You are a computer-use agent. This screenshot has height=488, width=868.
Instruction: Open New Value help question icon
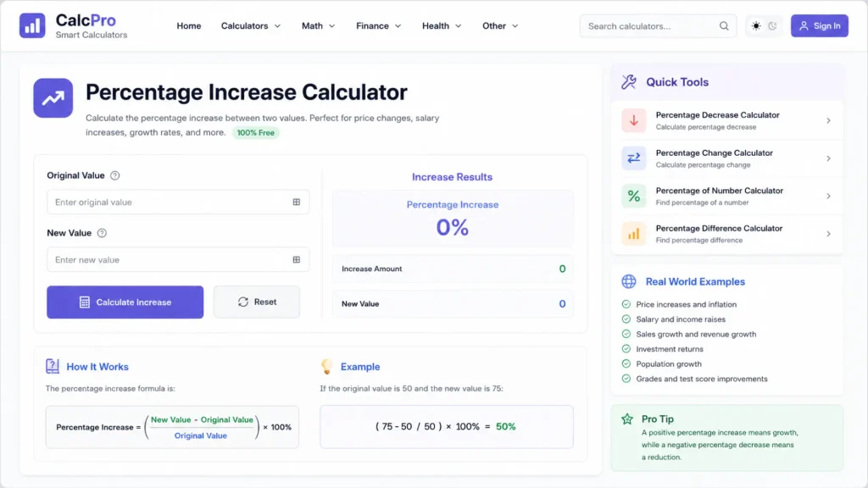(102, 233)
